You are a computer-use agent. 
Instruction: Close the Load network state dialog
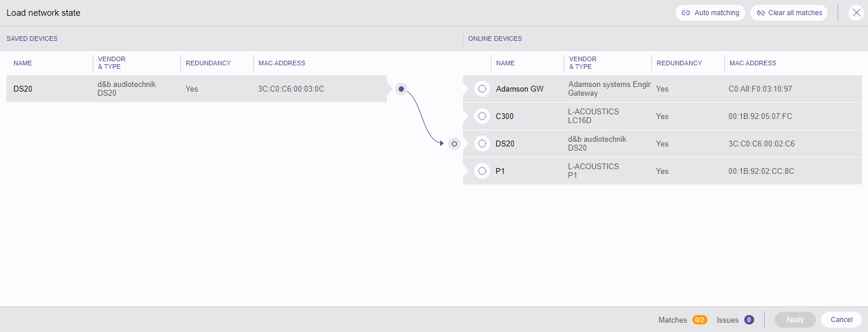pyautogui.click(x=856, y=13)
